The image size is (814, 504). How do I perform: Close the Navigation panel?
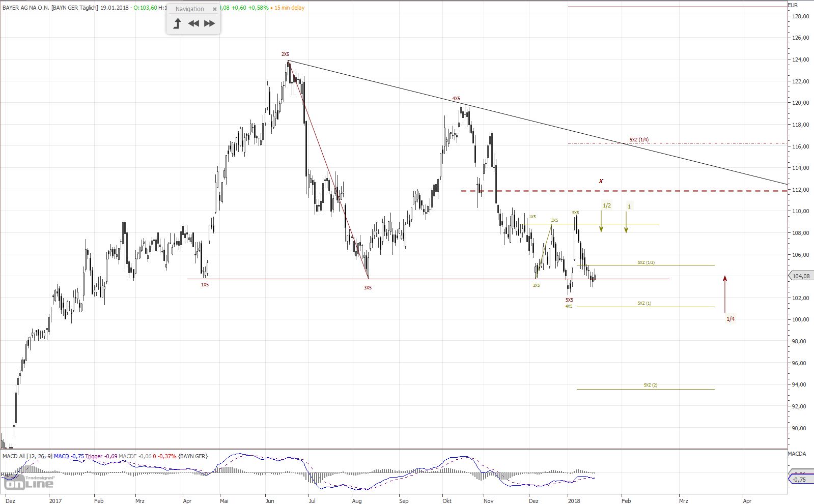[x=215, y=9]
